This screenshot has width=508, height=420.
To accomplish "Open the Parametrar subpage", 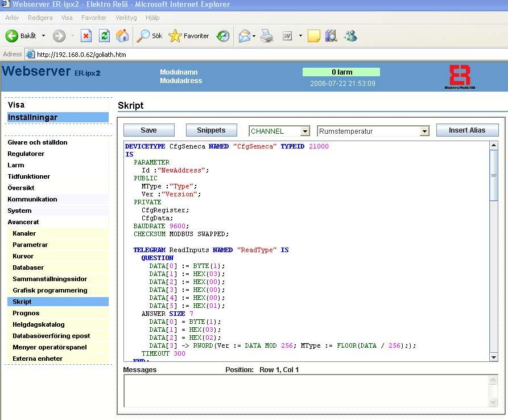I will tap(58, 245).
